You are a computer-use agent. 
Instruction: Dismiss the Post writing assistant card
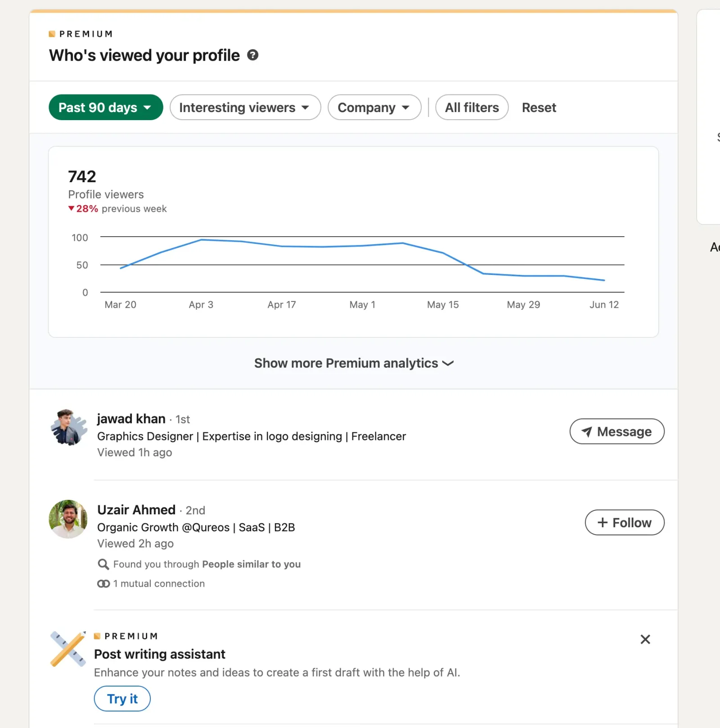[x=645, y=639]
